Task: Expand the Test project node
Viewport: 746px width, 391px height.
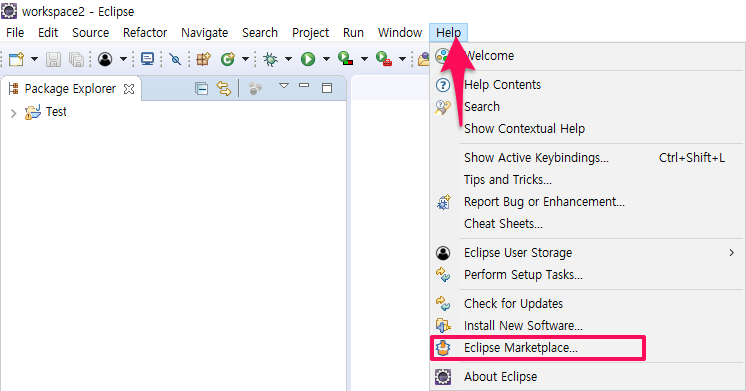Action: 13,113
